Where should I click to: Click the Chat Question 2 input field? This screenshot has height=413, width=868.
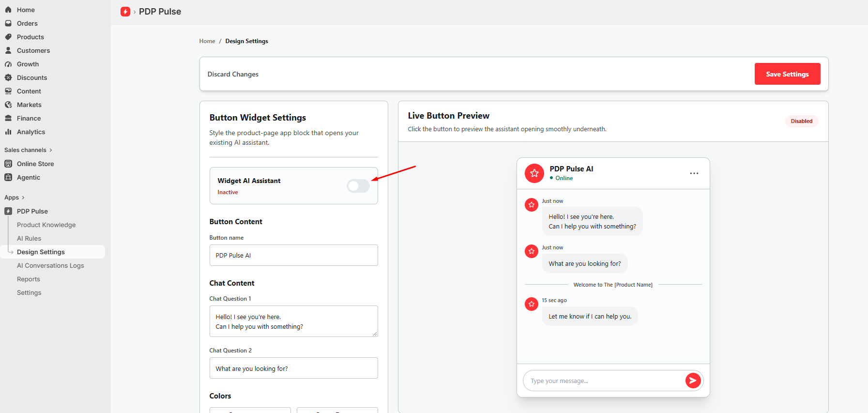tap(294, 368)
